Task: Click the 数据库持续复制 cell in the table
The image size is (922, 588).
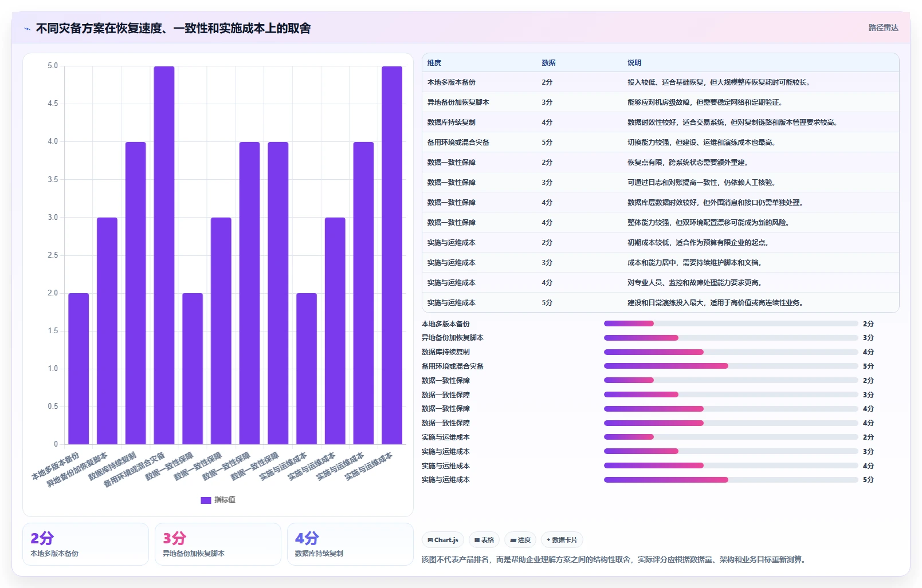Action: (x=452, y=123)
